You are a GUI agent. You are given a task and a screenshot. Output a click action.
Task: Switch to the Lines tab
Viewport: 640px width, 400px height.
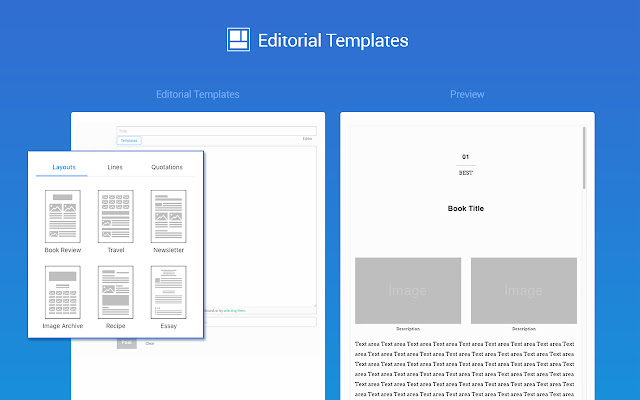(x=115, y=167)
